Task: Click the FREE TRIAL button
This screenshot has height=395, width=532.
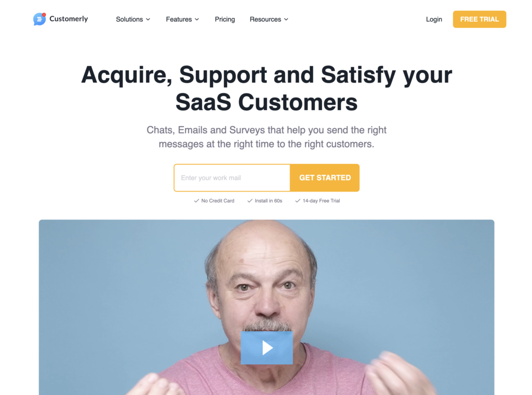Action: 480,19
